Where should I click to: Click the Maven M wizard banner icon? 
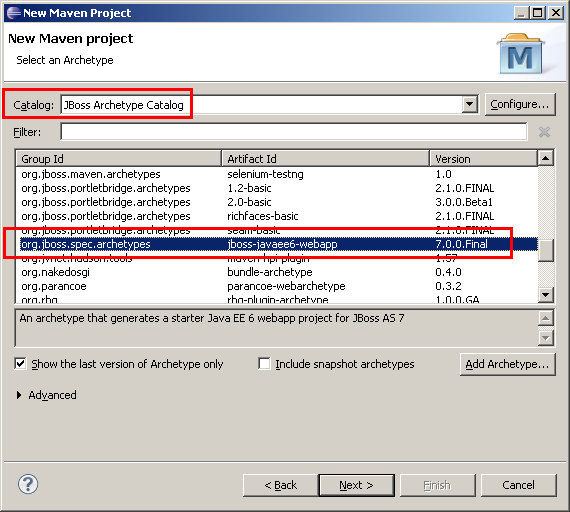click(x=521, y=53)
